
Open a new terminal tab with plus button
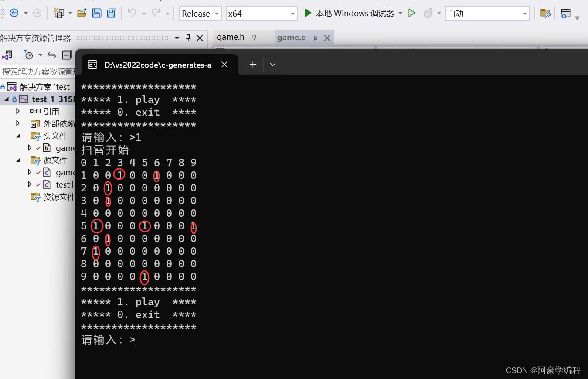click(x=253, y=65)
